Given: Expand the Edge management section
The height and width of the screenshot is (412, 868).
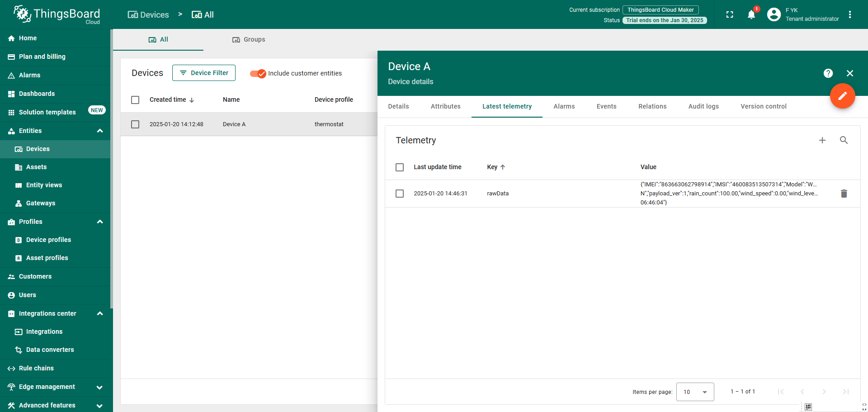Looking at the screenshot, I should coord(100,387).
